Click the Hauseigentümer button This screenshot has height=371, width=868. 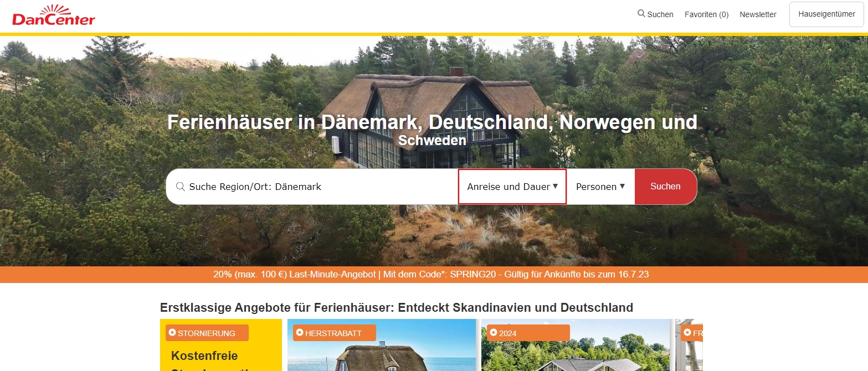coord(826,14)
